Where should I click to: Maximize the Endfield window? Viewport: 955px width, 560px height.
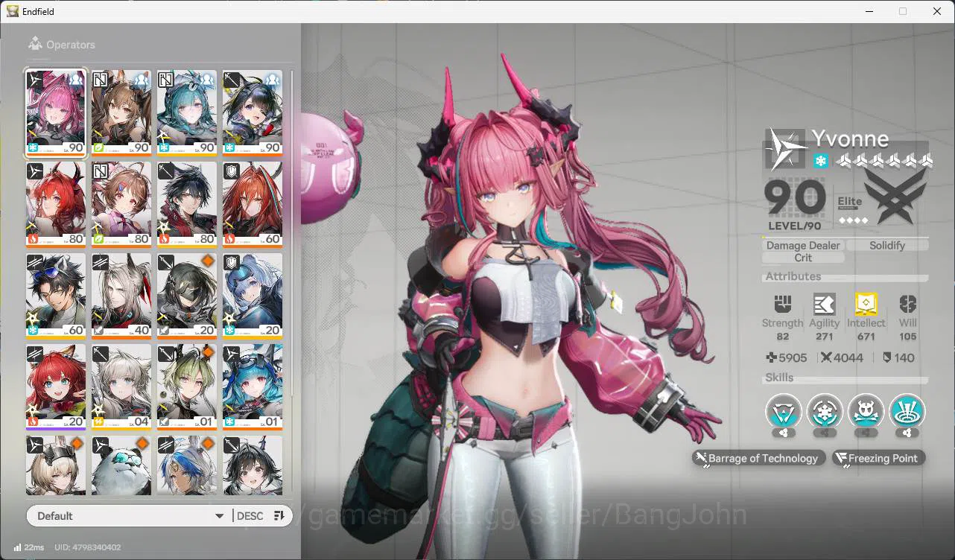[x=903, y=11]
